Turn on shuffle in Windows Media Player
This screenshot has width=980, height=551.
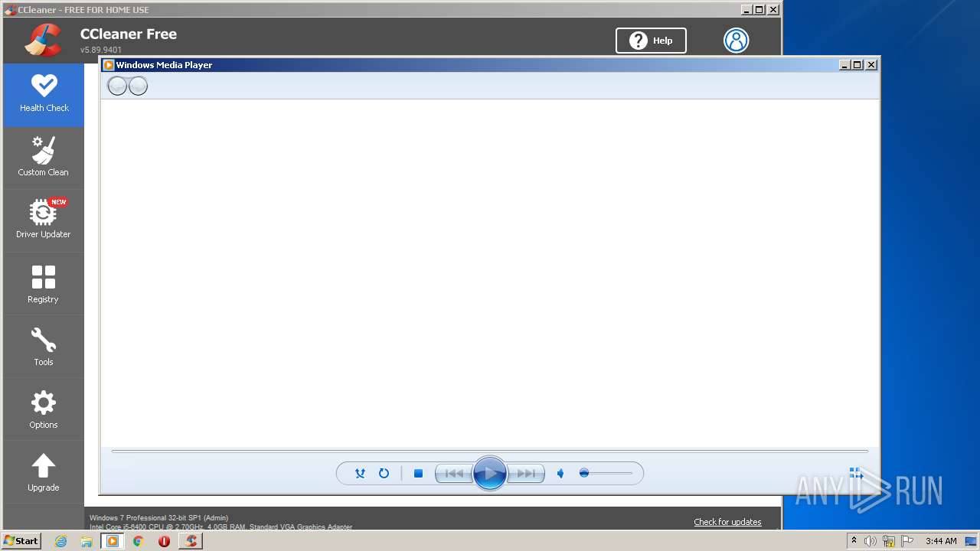pyautogui.click(x=360, y=474)
